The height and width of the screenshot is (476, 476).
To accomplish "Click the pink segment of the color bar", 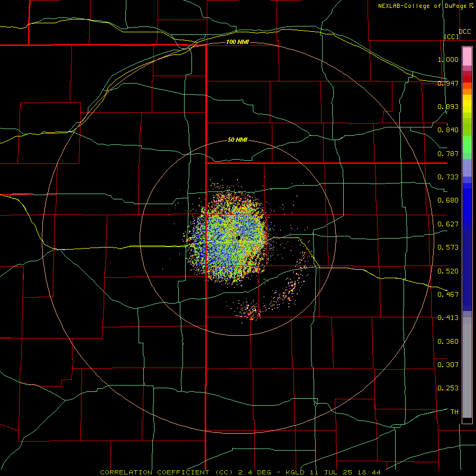I will 467,57.
